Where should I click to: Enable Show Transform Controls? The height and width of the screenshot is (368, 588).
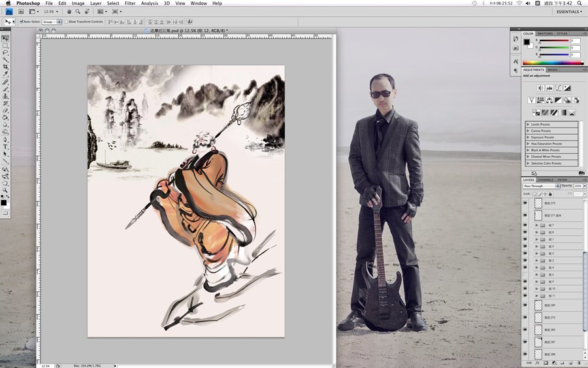click(x=67, y=22)
